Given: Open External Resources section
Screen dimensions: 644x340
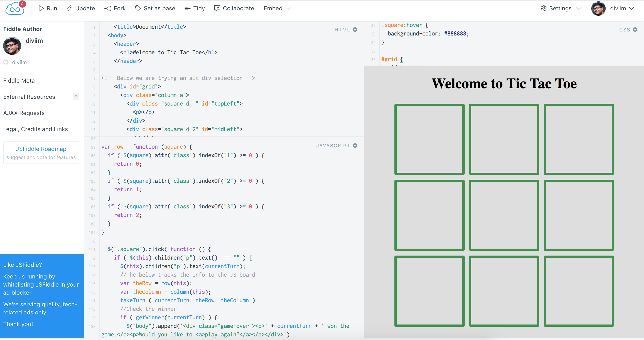Looking at the screenshot, I should tap(29, 97).
